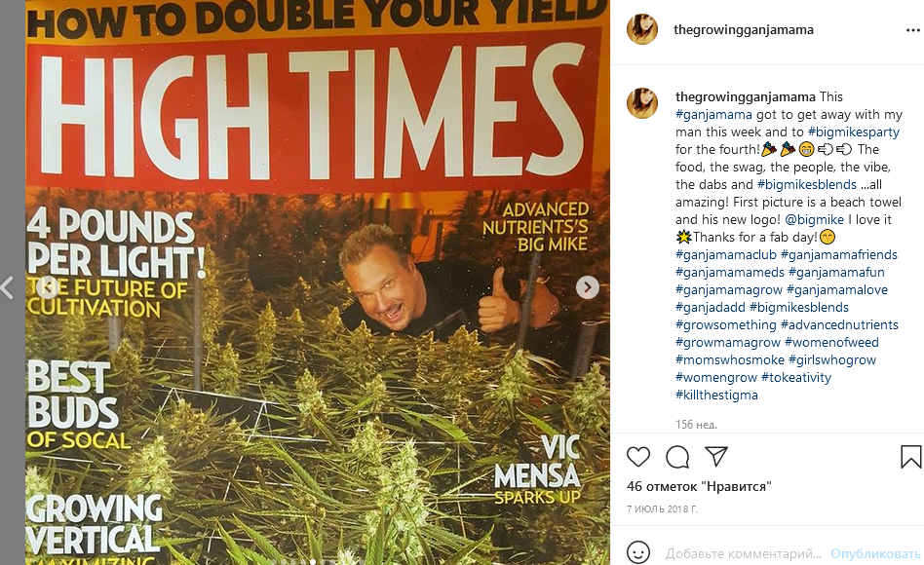Click the #advancednutrients hashtag
The width and height of the screenshot is (924, 565).
(x=839, y=324)
